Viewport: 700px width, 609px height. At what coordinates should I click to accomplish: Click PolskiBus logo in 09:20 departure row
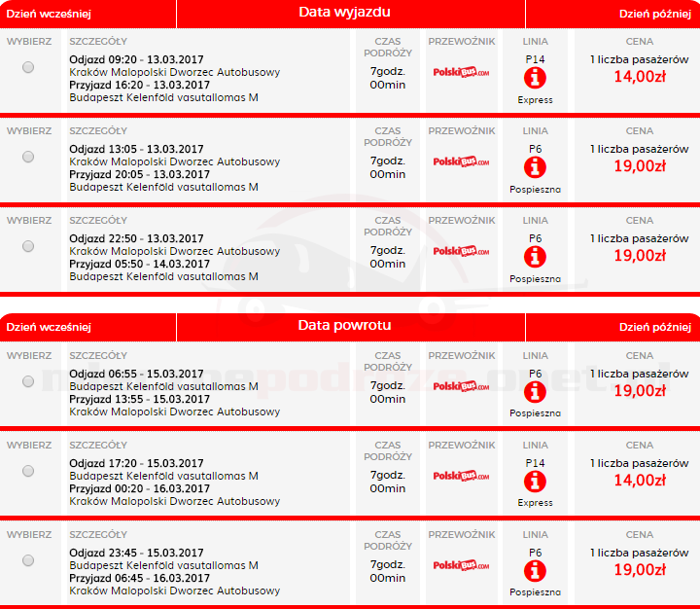tap(461, 72)
